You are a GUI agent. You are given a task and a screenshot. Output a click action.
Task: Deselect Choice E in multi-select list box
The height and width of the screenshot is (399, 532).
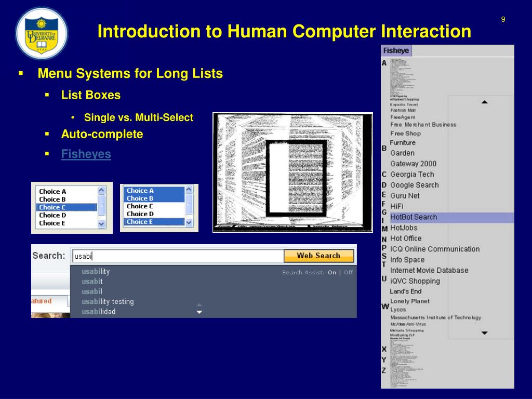[x=154, y=222]
